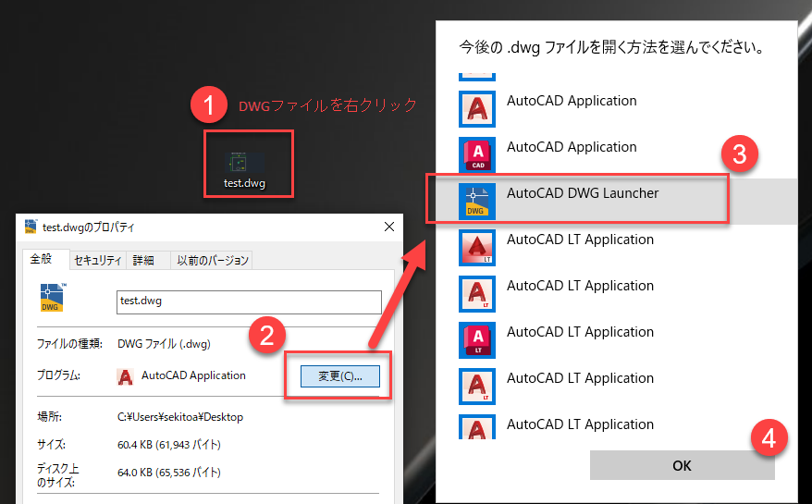This screenshot has width=812, height=504.
Task: Choose AutoCAD DWG Launcher in the app list
Action: pyautogui.click(x=616, y=202)
